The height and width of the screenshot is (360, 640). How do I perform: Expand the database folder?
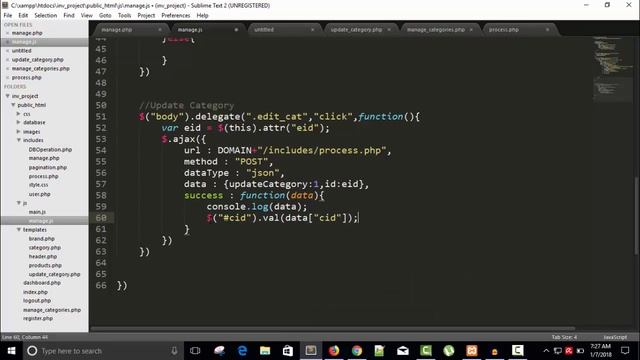[18, 122]
